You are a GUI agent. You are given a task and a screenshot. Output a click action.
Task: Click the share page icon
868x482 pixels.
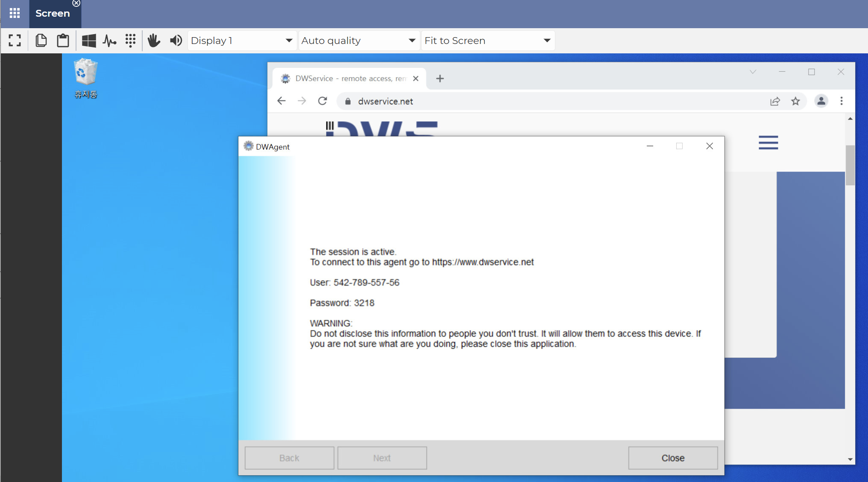coord(775,101)
